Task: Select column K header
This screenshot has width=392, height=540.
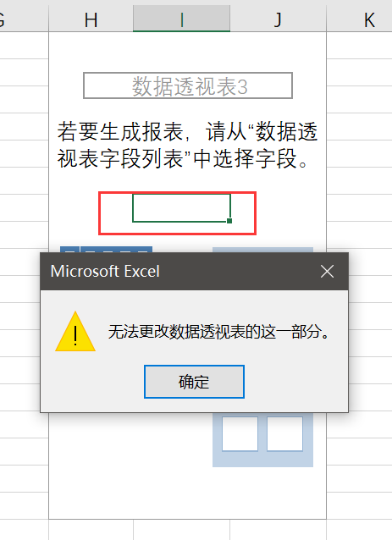Action: tap(369, 19)
